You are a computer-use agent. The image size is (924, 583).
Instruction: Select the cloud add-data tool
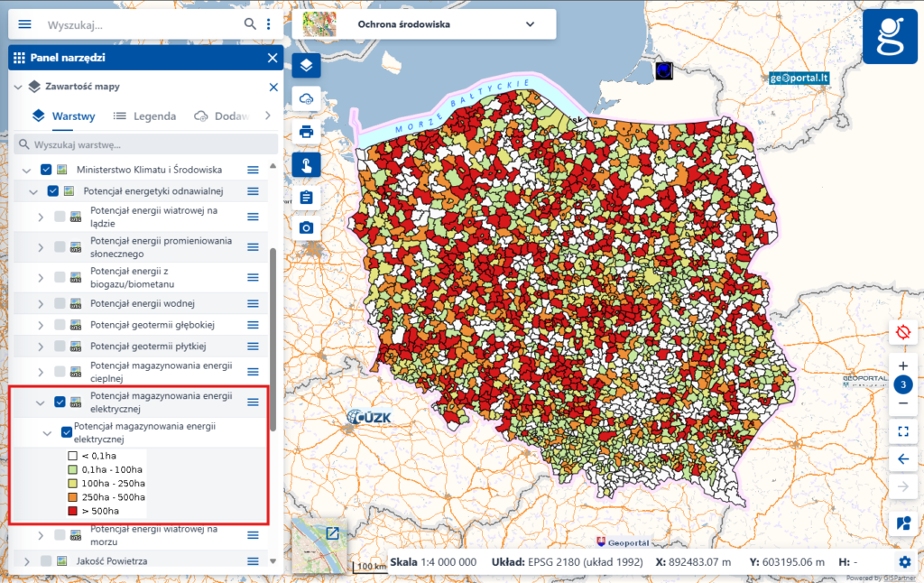click(306, 97)
